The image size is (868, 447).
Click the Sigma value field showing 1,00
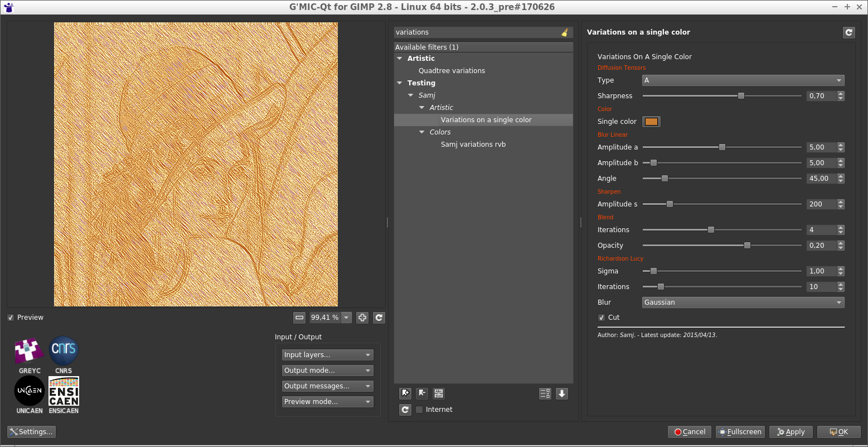click(x=822, y=271)
